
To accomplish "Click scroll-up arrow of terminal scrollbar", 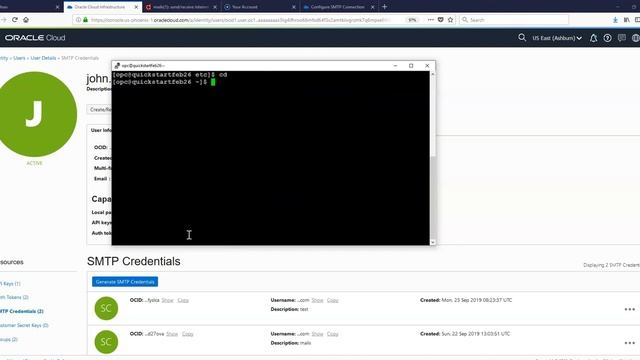I will (433, 74).
